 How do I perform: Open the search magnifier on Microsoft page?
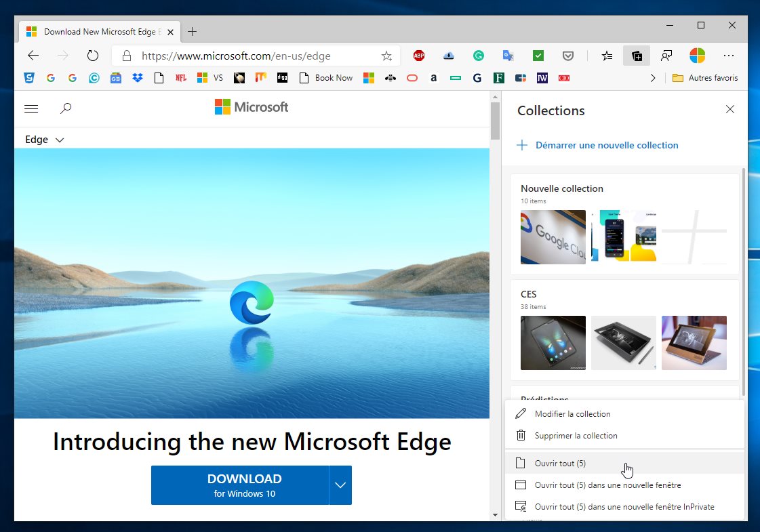click(66, 108)
